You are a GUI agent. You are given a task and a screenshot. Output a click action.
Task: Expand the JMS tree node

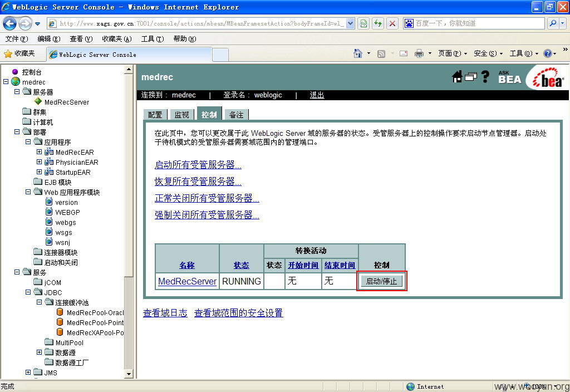click(x=28, y=372)
